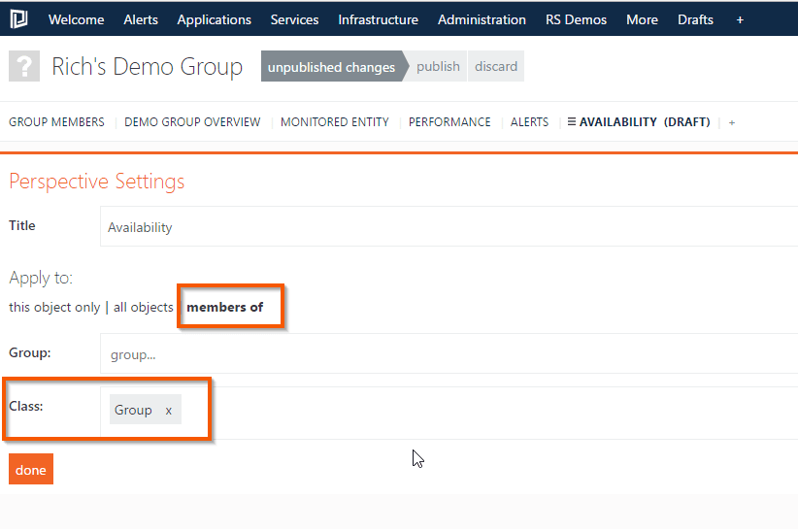Publish the unpublished changes

pos(438,67)
